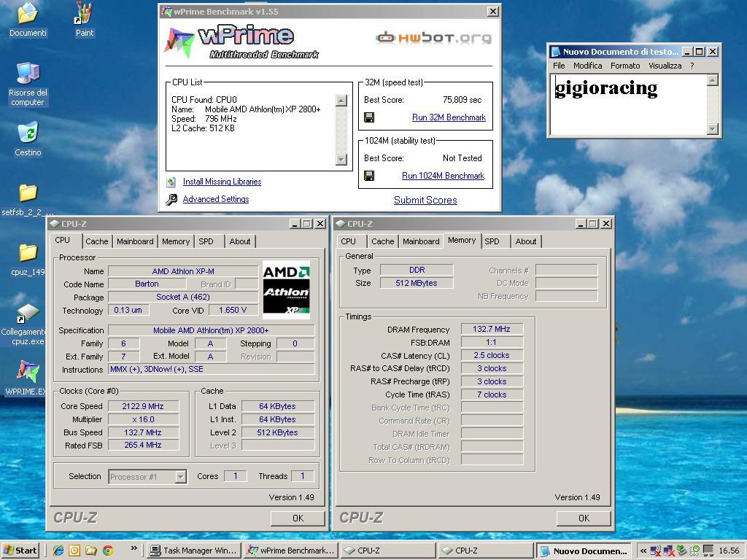The height and width of the screenshot is (560, 747).
Task: Switch to first CPU-Z taskbar button
Action: click(x=388, y=551)
